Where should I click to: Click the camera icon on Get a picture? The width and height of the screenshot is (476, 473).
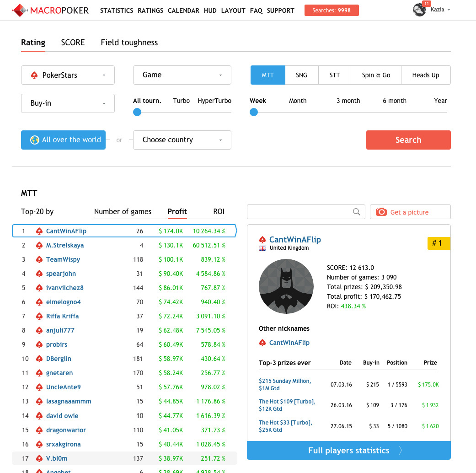coord(381,212)
